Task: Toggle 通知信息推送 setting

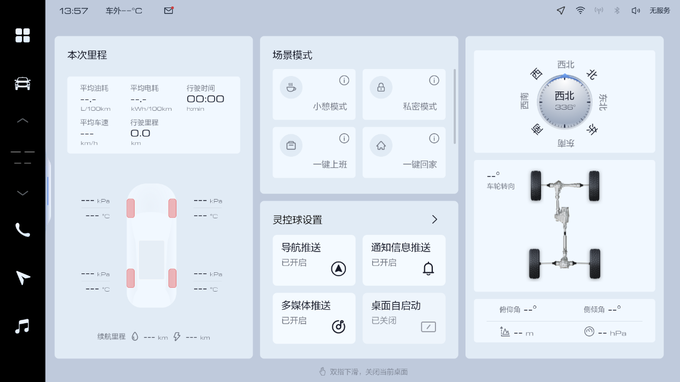Action: 404,260
